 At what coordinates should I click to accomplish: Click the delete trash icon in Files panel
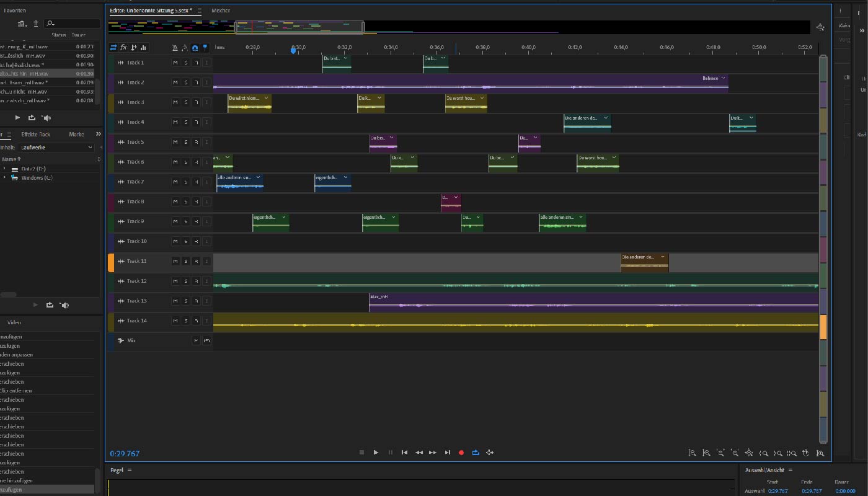[36, 24]
